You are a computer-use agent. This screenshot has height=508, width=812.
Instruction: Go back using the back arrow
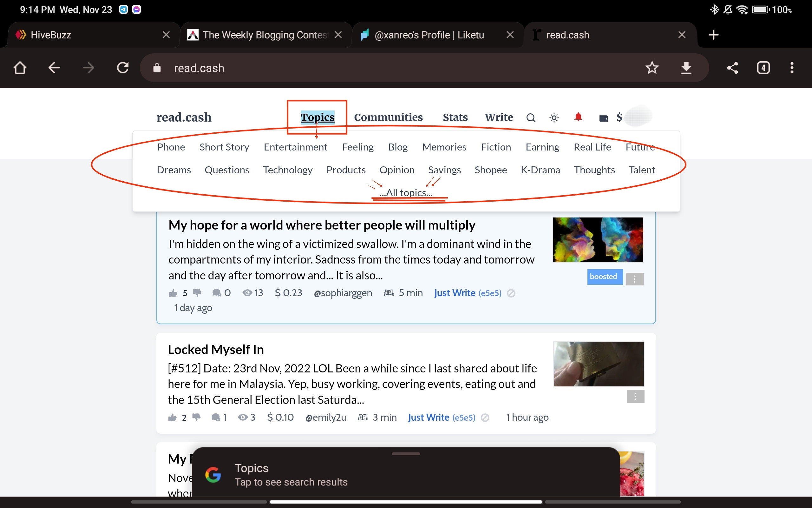(x=54, y=68)
